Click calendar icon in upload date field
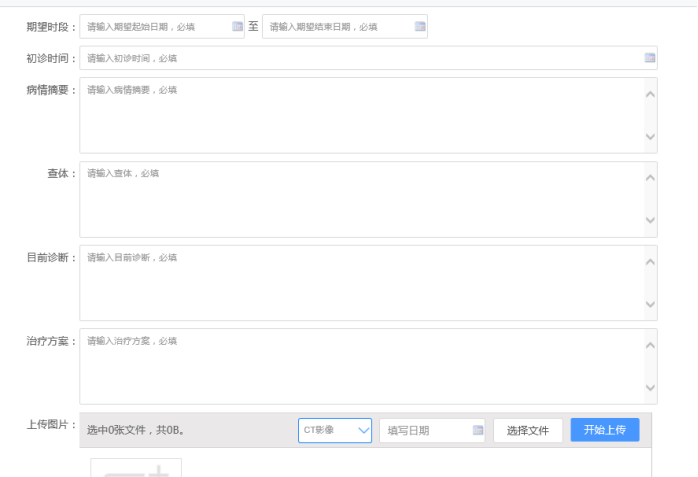This screenshot has height=477, width=698. [478, 431]
